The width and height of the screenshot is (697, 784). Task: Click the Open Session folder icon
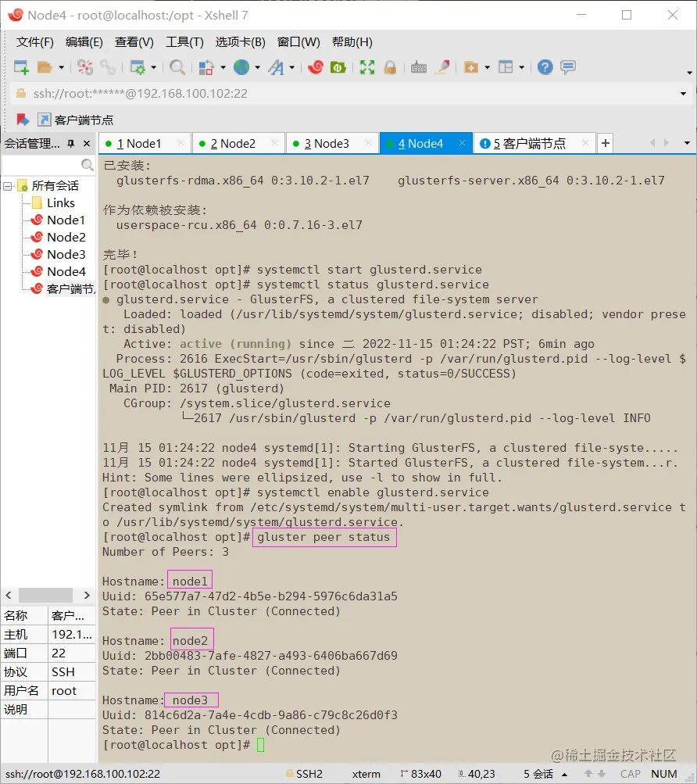pos(45,67)
